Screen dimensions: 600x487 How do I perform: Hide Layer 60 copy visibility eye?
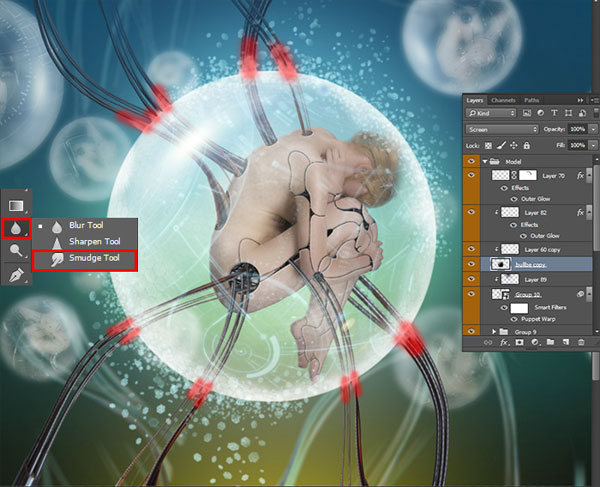471,249
